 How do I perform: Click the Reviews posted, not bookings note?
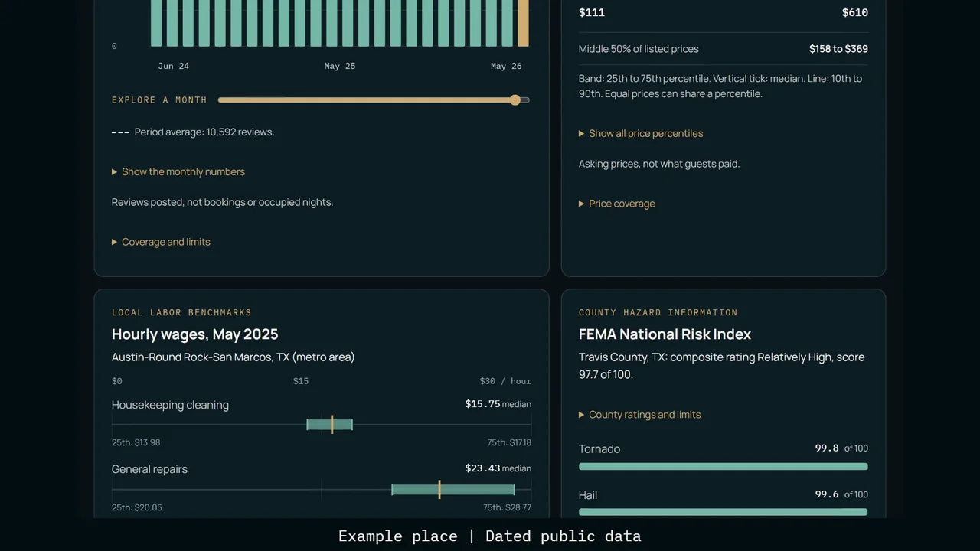pos(222,202)
